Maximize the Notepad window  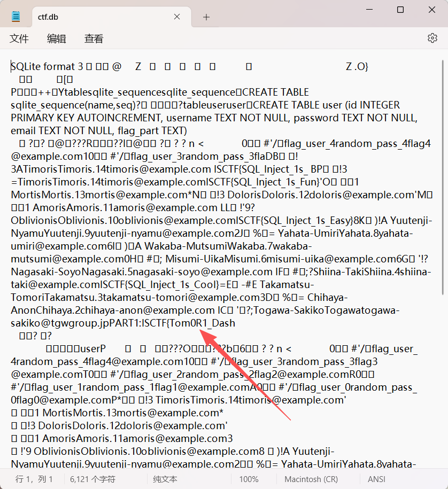(x=400, y=10)
